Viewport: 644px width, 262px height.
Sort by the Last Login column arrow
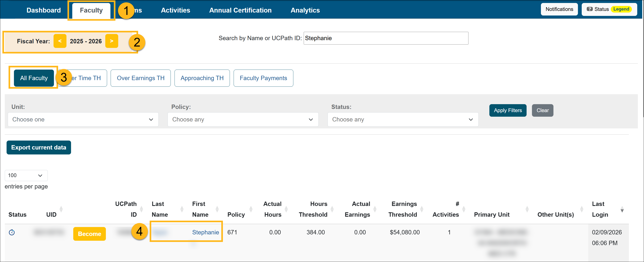622,210
